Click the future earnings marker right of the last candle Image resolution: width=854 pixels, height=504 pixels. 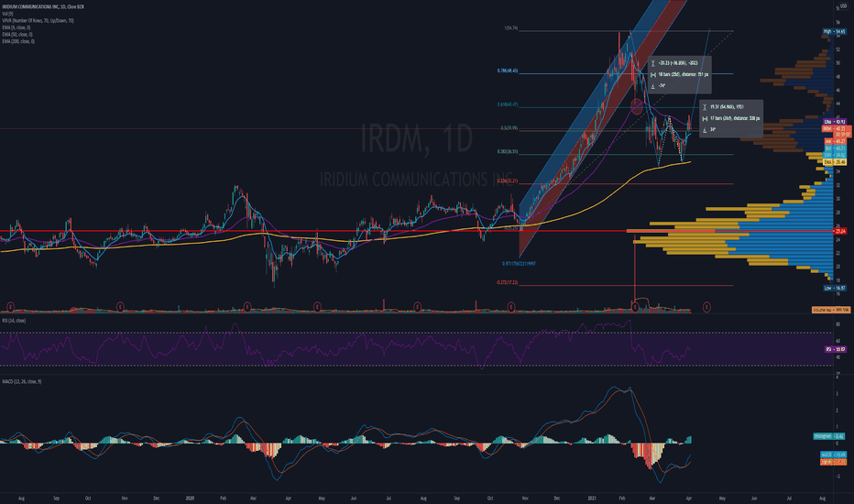(706, 307)
